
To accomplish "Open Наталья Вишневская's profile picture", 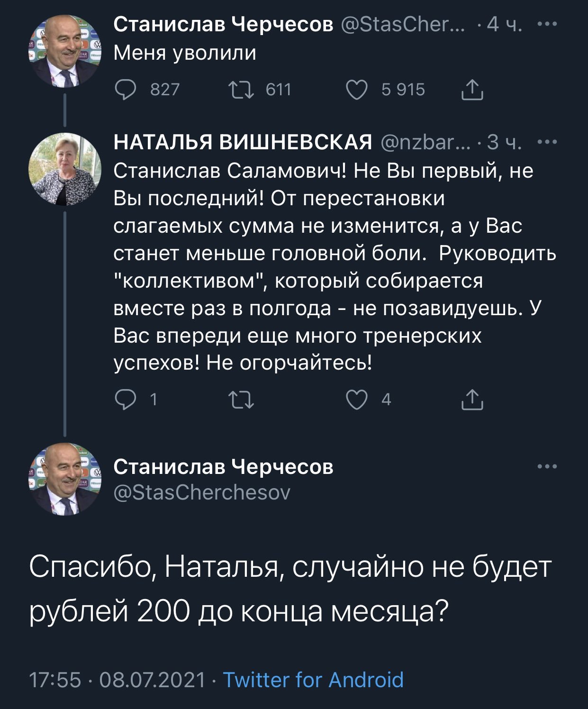I will click(65, 169).
